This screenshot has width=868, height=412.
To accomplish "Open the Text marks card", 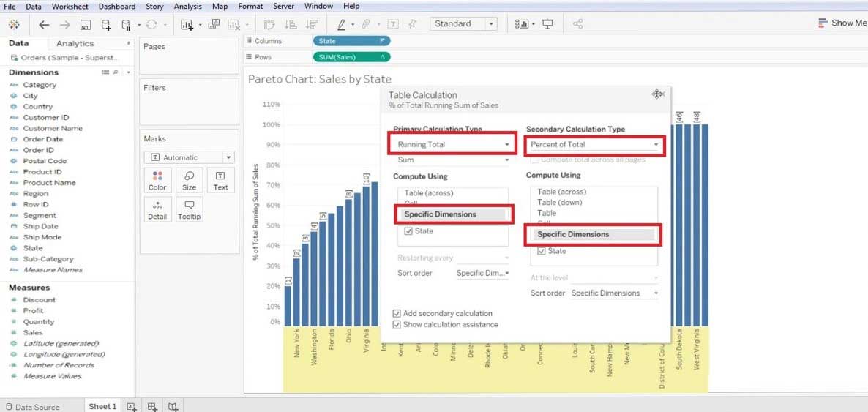I will click(x=220, y=181).
